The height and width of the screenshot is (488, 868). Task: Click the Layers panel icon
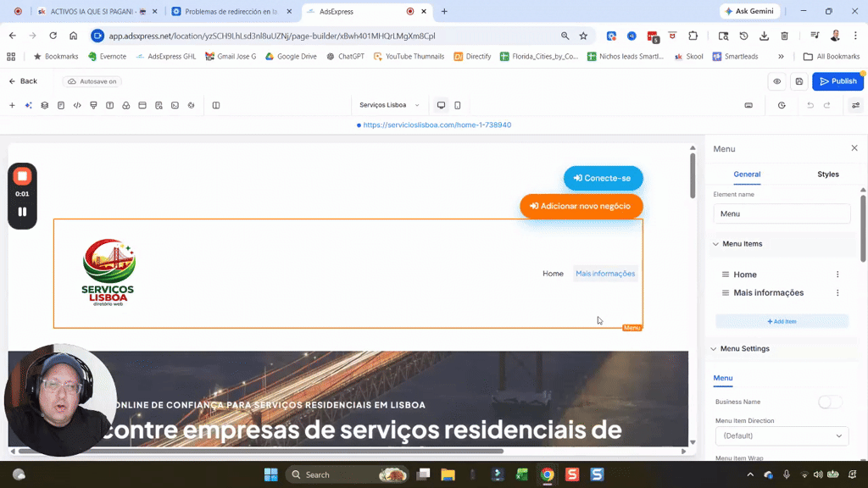[44, 105]
